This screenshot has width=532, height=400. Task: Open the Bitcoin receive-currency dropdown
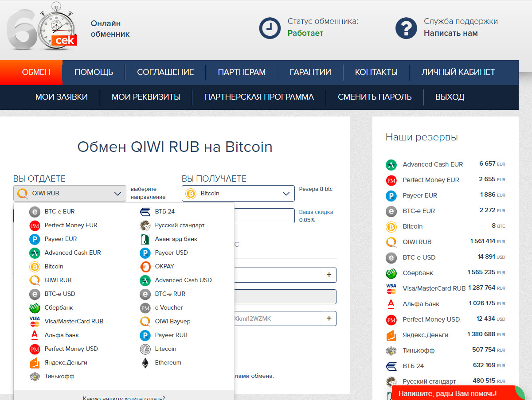[238, 193]
